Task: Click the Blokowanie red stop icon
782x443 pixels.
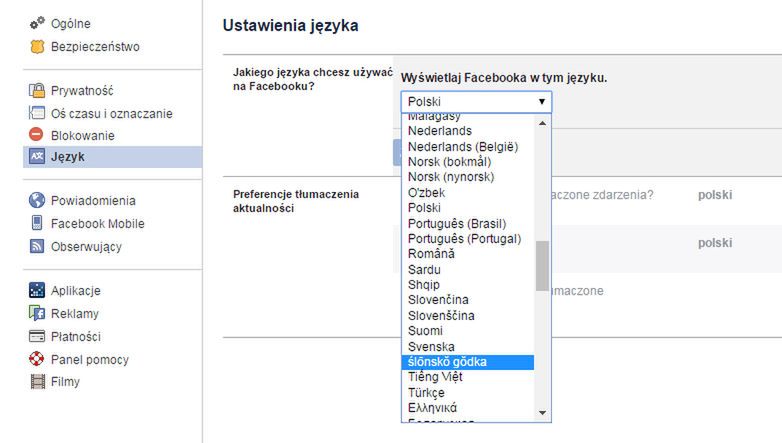Action: pos(37,135)
